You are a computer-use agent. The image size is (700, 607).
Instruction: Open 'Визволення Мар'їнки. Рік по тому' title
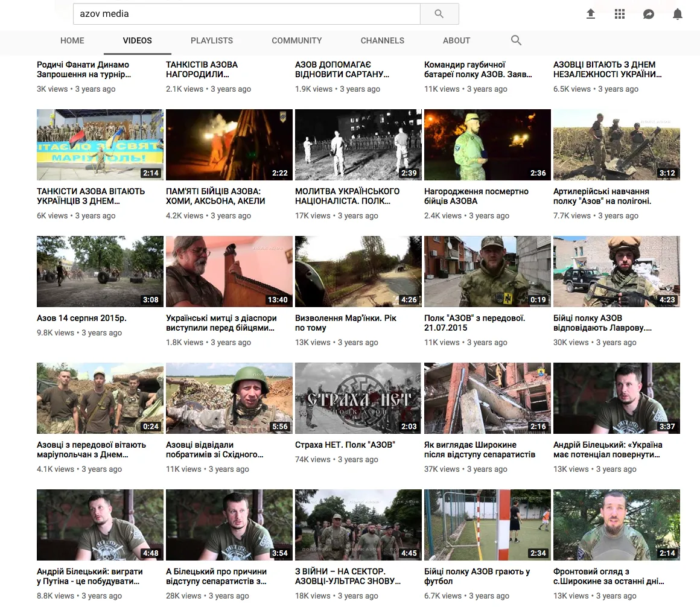(x=346, y=323)
